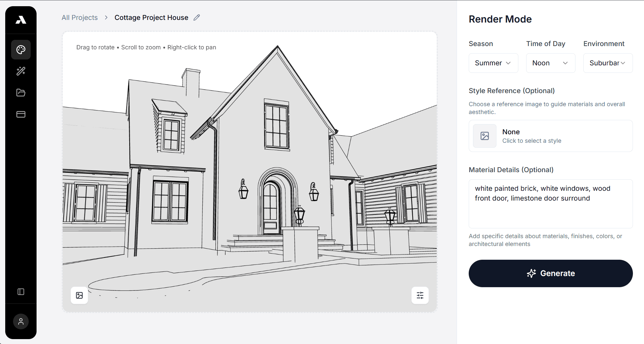Open viewport settings sliders icon
Screen dimensions: 644x344
(420, 295)
